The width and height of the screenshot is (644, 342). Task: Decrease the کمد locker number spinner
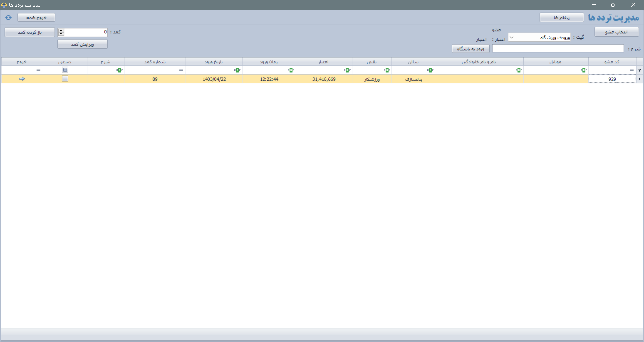(61, 34)
